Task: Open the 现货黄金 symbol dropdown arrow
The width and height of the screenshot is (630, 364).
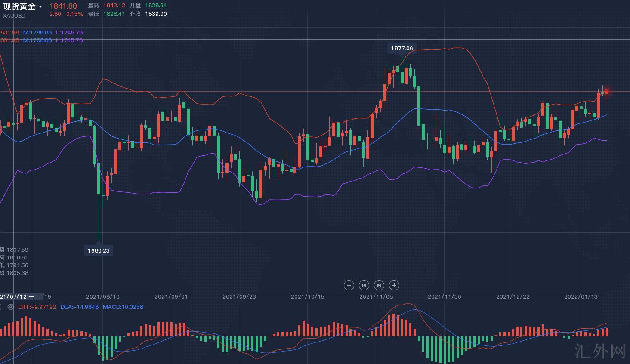Action: 40,6
